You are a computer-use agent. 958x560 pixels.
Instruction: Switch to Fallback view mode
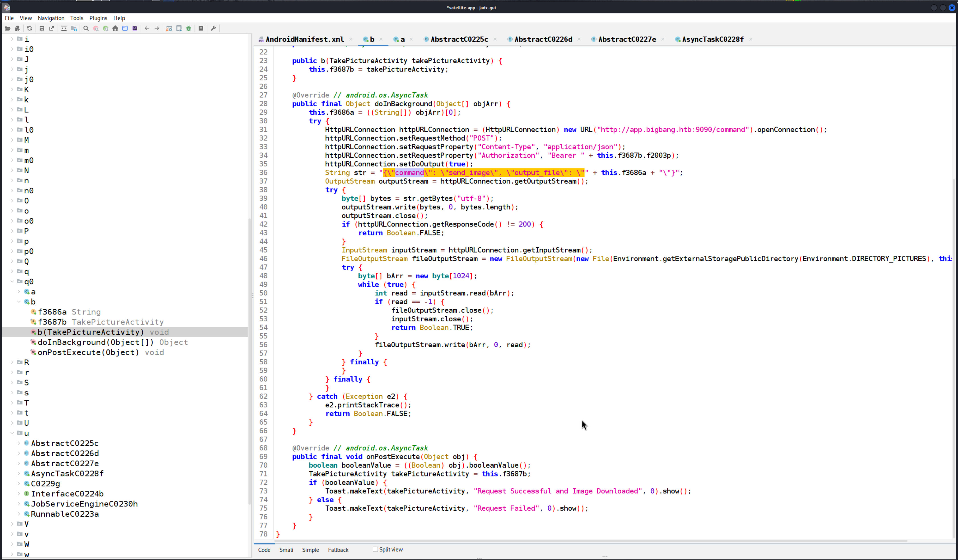tap(338, 550)
